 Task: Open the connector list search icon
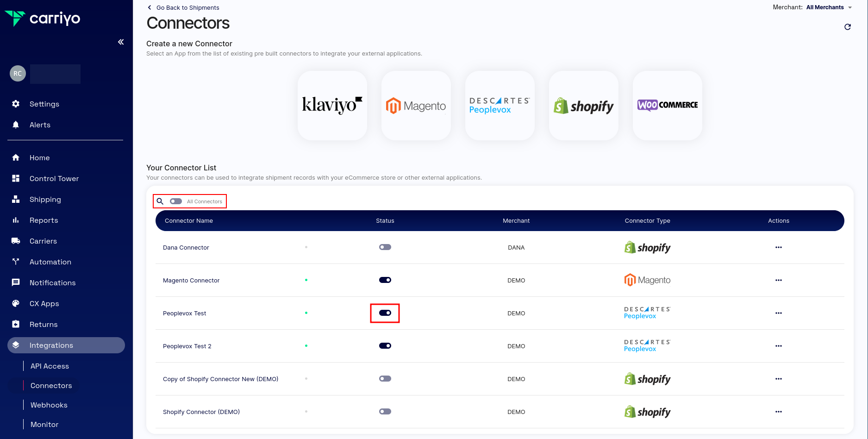pyautogui.click(x=160, y=201)
